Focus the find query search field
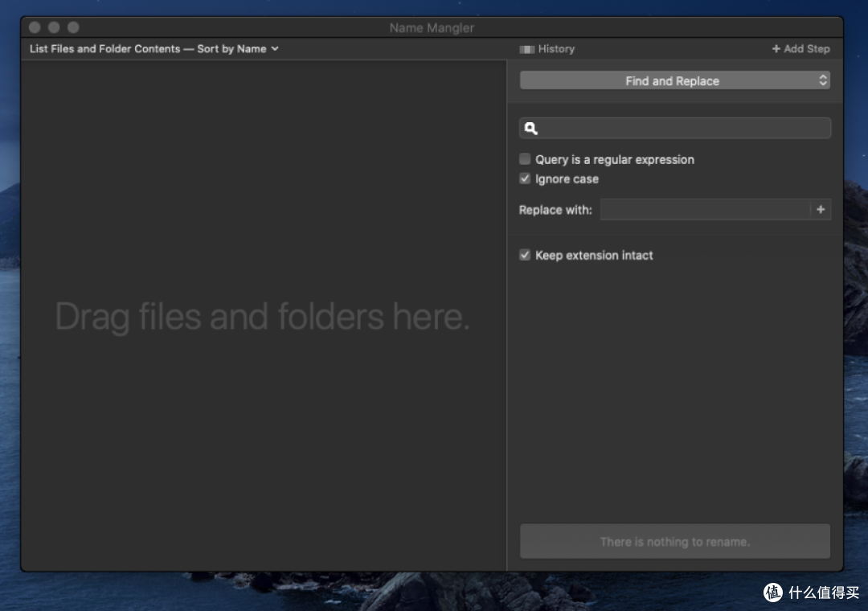This screenshot has width=868, height=611. [x=675, y=129]
